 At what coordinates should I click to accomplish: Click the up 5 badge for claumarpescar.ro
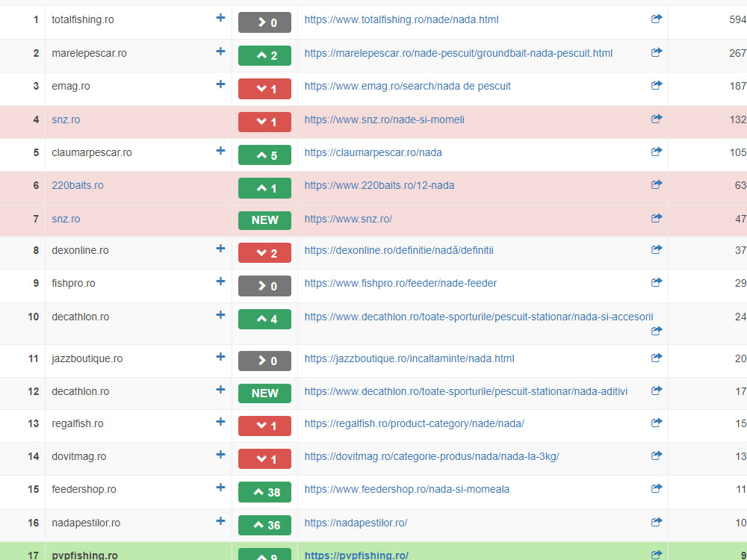pyautogui.click(x=264, y=155)
